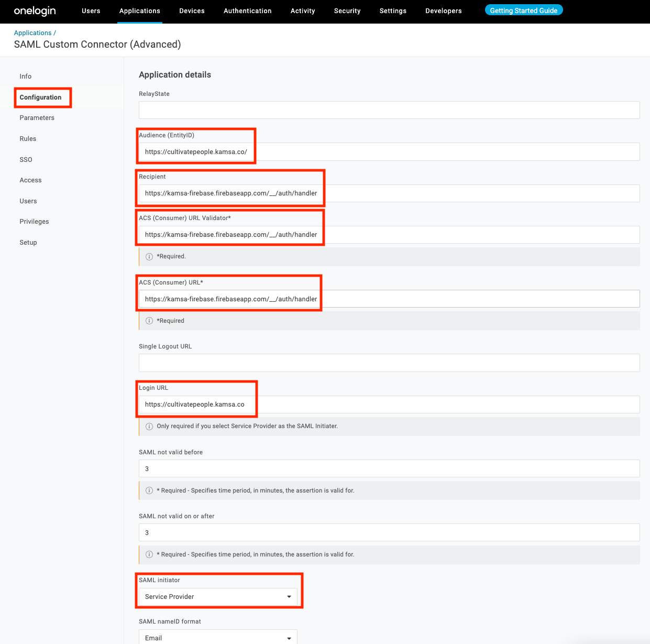Click the ACS (Consumer) URL Validator field

(389, 235)
